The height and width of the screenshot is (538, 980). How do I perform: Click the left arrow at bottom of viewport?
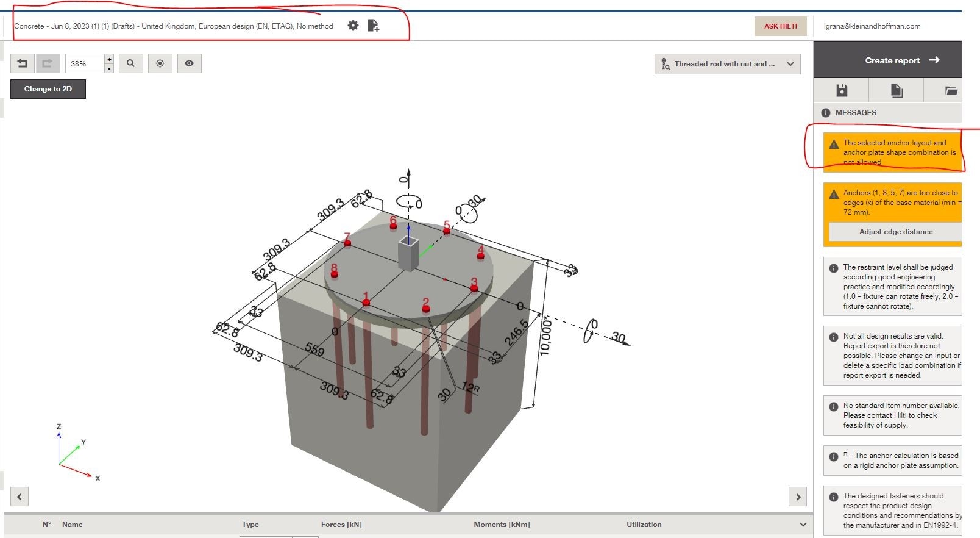20,497
